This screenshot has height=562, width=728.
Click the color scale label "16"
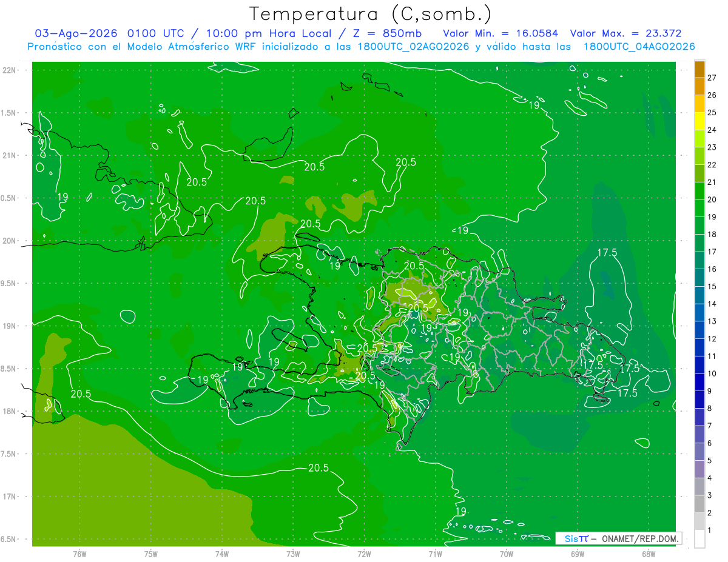tap(712, 269)
